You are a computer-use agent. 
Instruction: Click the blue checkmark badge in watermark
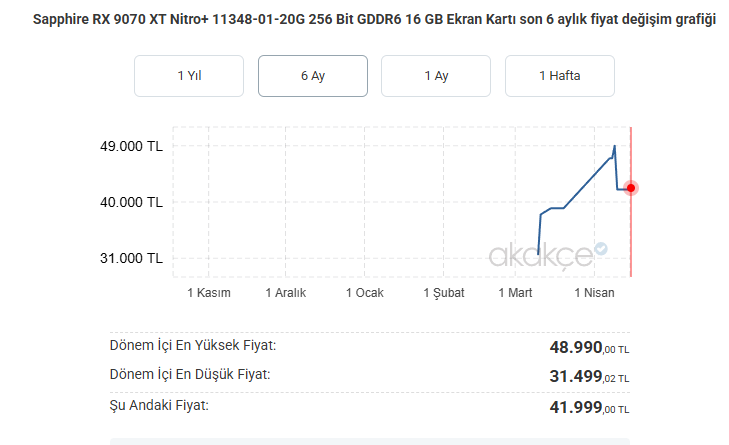601,248
